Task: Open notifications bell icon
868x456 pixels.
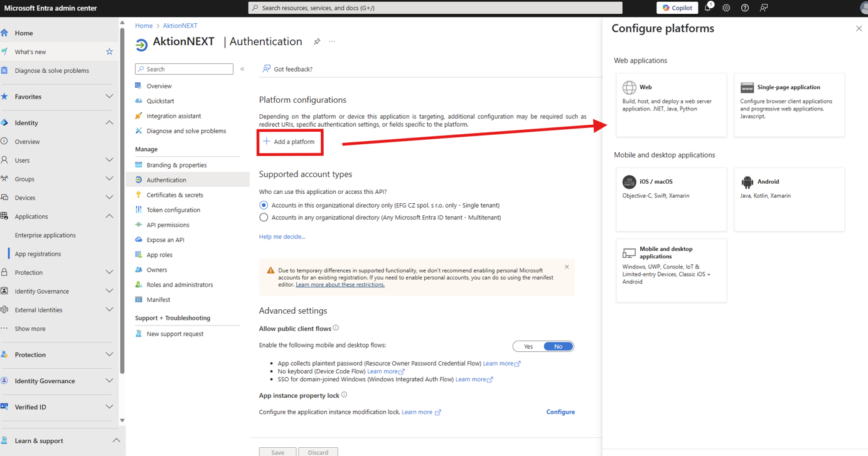Action: [708, 8]
